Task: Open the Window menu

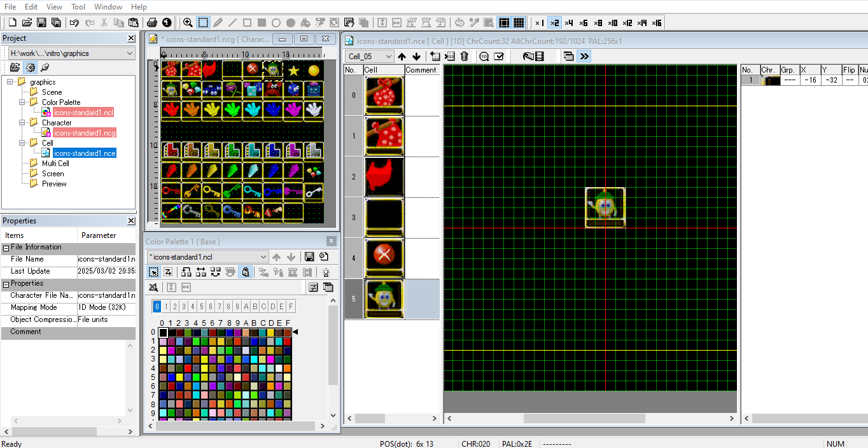Action: click(108, 7)
